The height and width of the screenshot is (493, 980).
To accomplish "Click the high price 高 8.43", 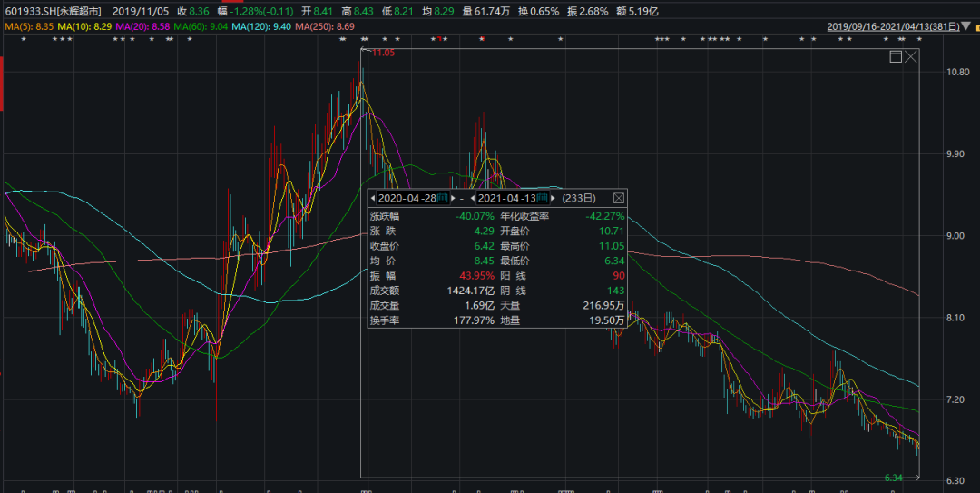I will [358, 11].
